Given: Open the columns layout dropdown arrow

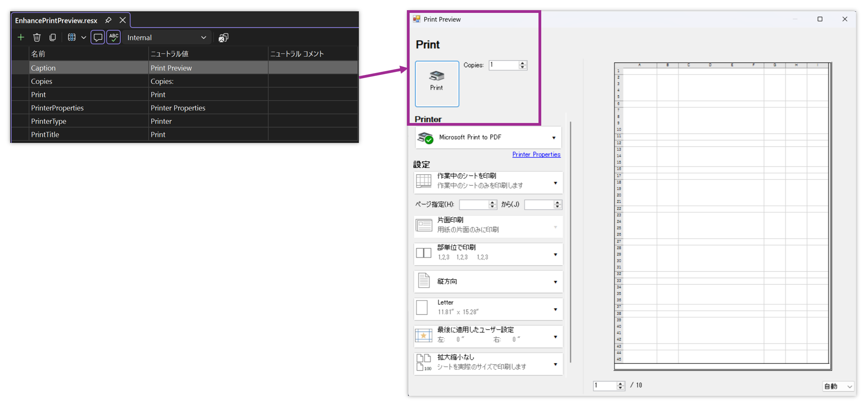Looking at the screenshot, I should (84, 38).
